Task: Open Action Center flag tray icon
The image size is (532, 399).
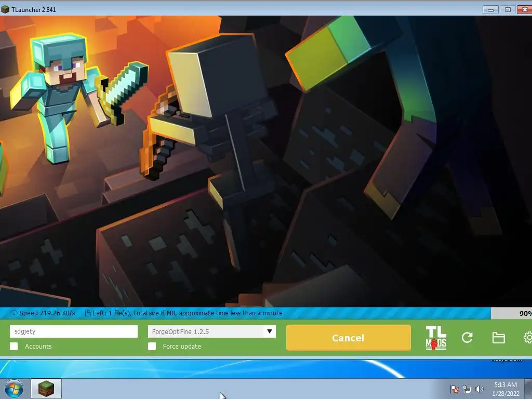Action: click(x=455, y=389)
